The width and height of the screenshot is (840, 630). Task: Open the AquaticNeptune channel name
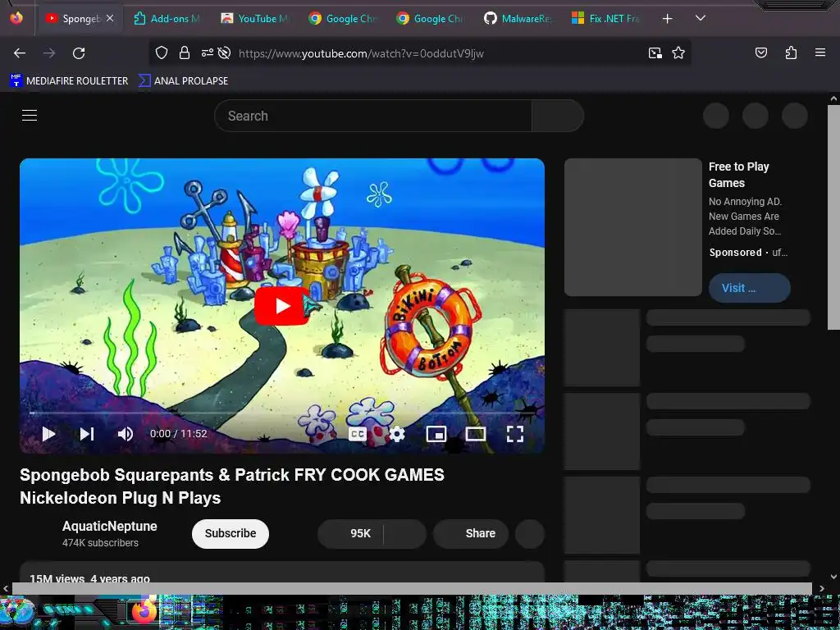click(110, 526)
